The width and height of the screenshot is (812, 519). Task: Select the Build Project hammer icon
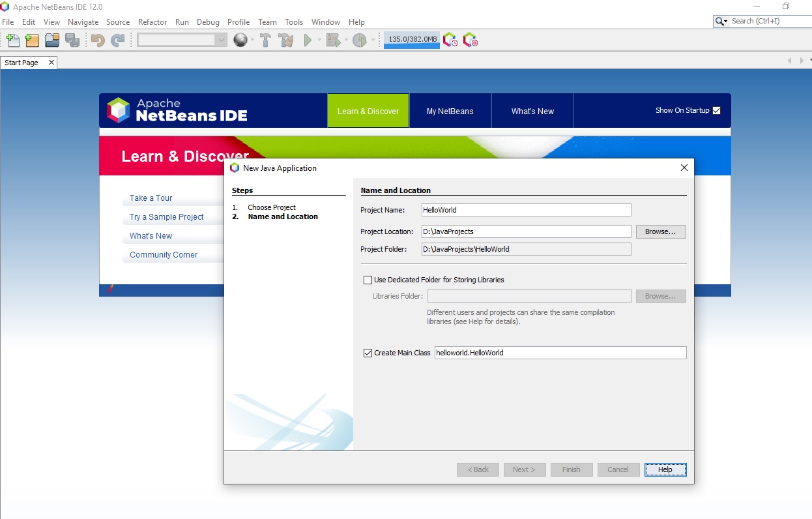click(x=265, y=40)
